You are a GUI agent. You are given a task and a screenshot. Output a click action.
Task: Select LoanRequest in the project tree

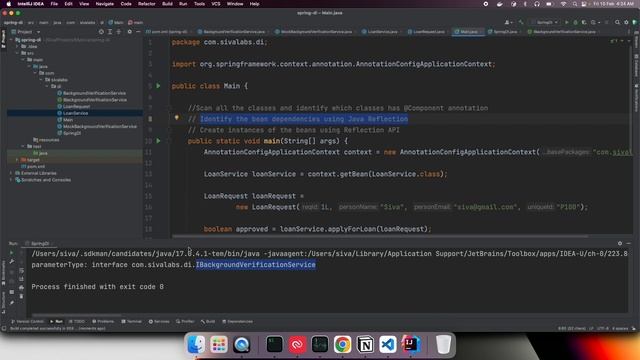(x=76, y=107)
